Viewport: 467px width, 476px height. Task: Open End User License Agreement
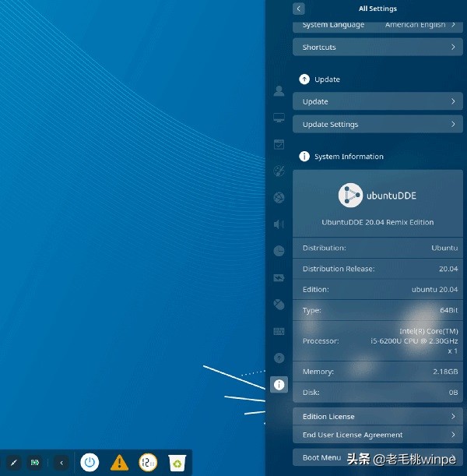[x=377, y=435]
